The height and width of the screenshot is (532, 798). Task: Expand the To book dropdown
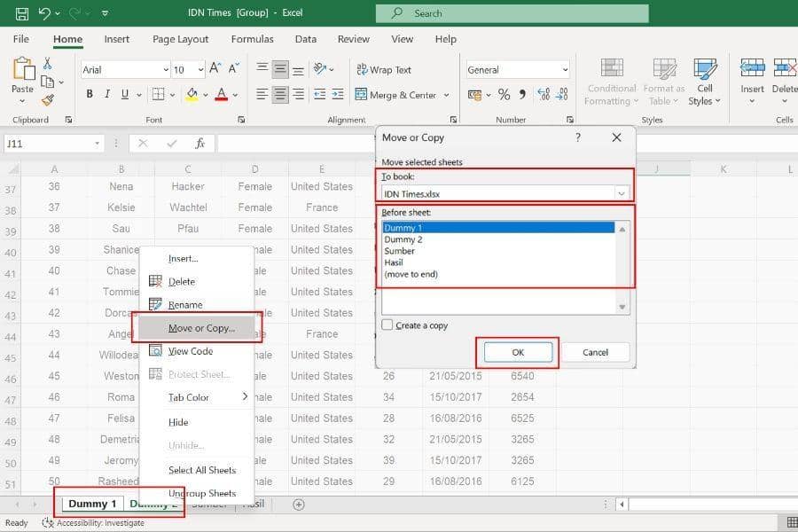click(622, 192)
